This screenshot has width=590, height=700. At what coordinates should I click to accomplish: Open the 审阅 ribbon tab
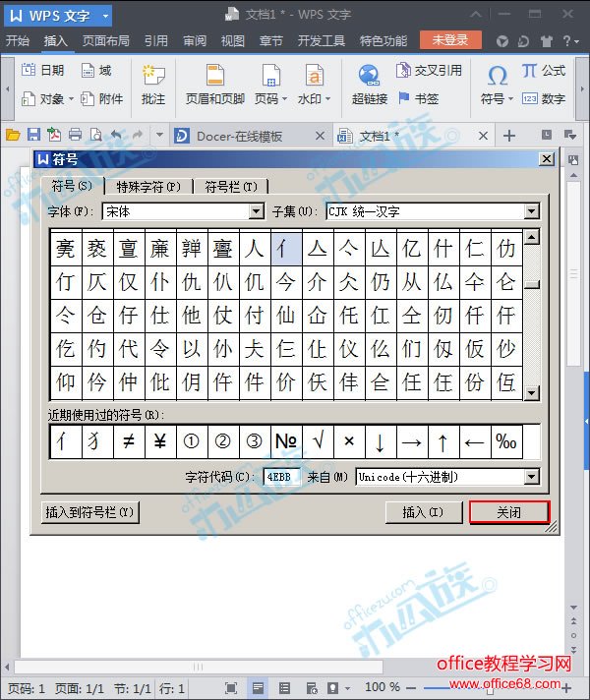click(x=195, y=40)
